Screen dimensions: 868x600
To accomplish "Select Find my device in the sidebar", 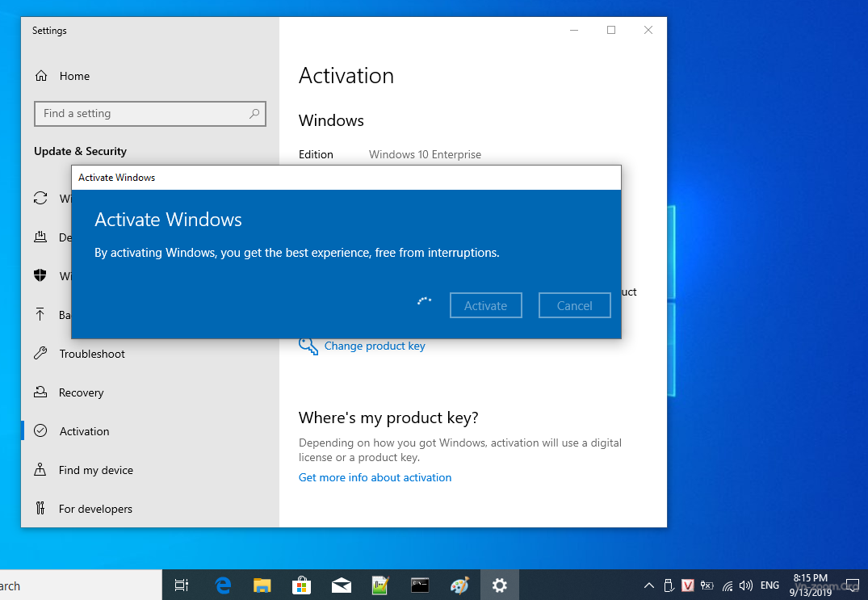I will [96, 470].
